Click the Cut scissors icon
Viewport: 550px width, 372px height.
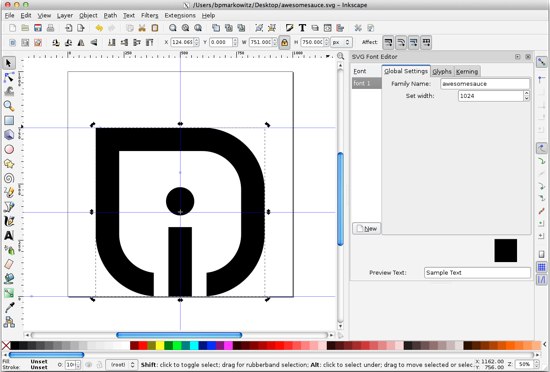tap(142, 28)
